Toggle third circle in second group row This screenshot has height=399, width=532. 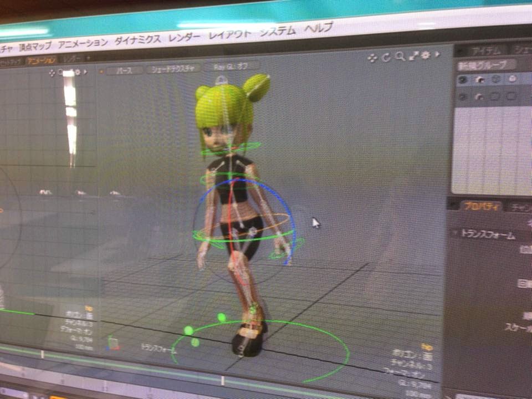pos(495,96)
